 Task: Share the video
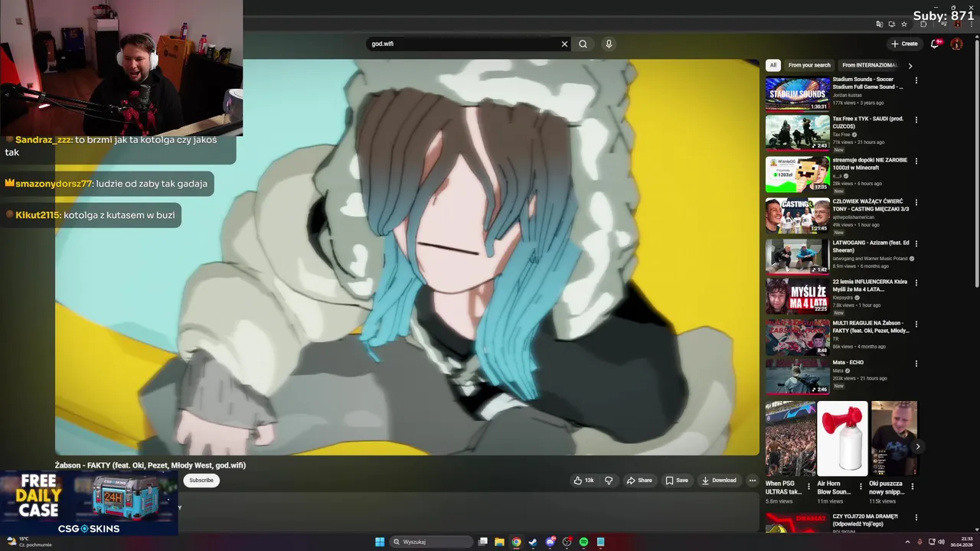tap(639, 481)
